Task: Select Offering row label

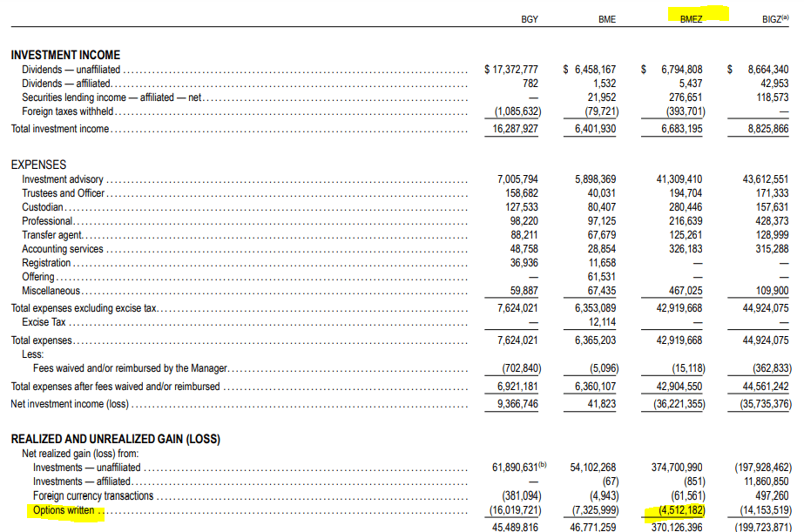Action: click(x=38, y=276)
